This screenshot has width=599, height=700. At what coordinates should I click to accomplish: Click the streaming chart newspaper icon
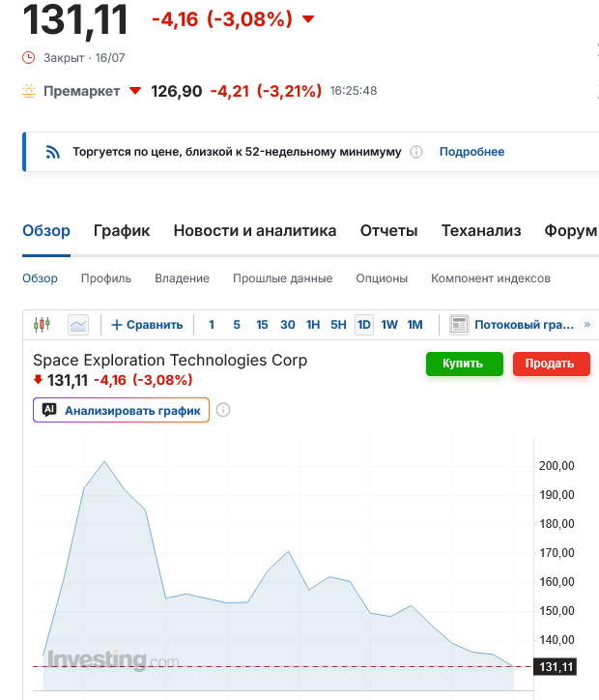pos(459,325)
